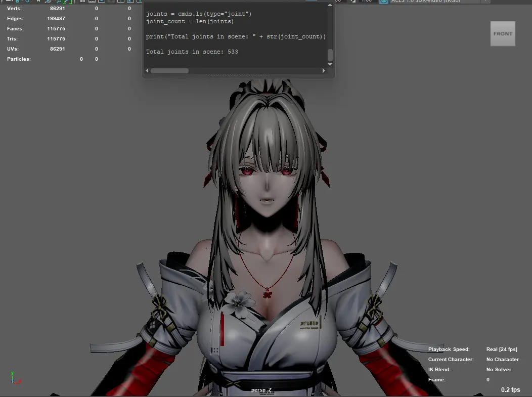Viewport: 532px width, 397px height.
Task: Click the lock camera icon in panel toolbar
Action: [x=17, y=1]
